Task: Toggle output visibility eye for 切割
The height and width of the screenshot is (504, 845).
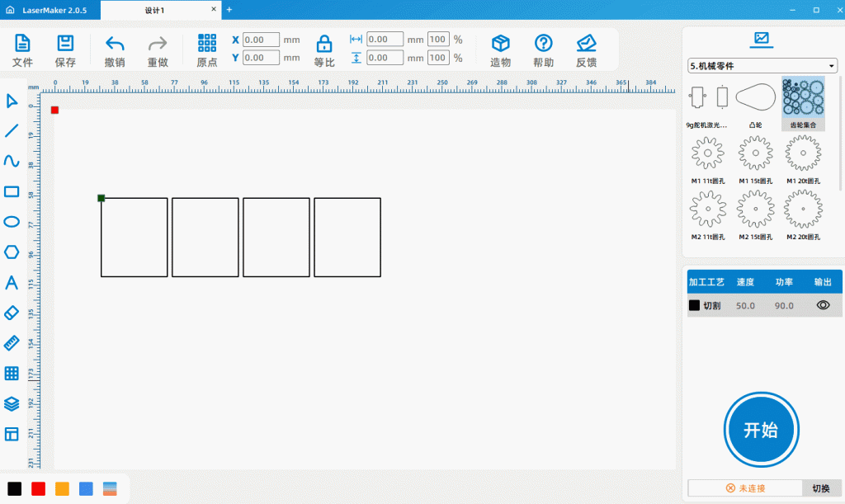Action: pyautogui.click(x=823, y=305)
